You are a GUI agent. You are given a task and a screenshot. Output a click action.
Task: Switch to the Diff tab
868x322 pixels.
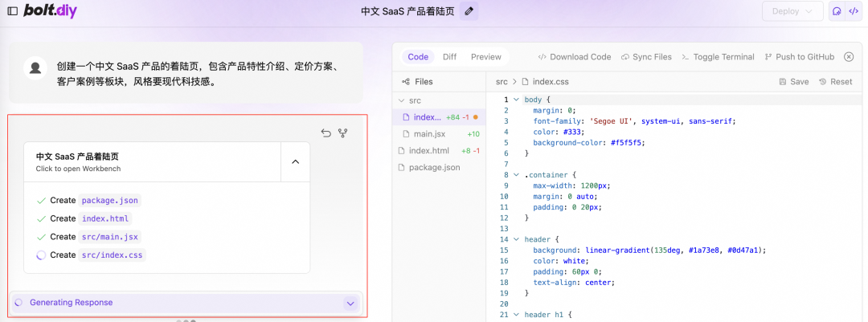click(449, 57)
